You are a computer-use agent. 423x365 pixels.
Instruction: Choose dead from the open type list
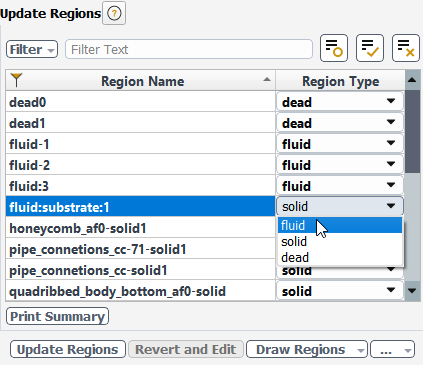coord(340,257)
